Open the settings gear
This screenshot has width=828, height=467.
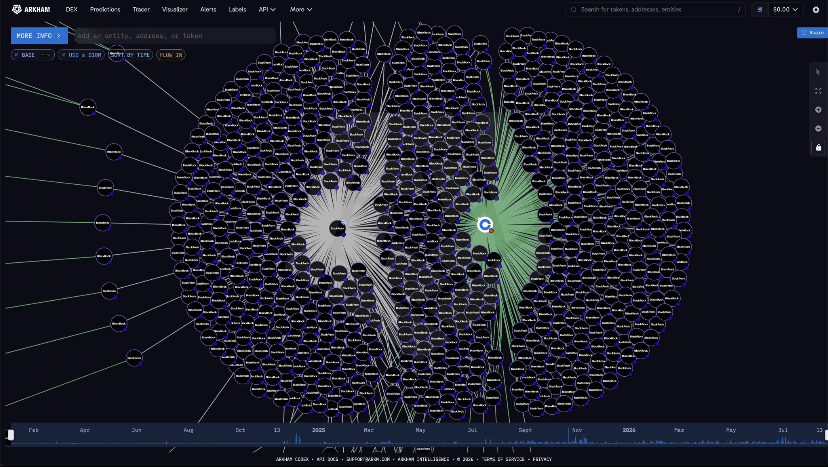point(816,10)
